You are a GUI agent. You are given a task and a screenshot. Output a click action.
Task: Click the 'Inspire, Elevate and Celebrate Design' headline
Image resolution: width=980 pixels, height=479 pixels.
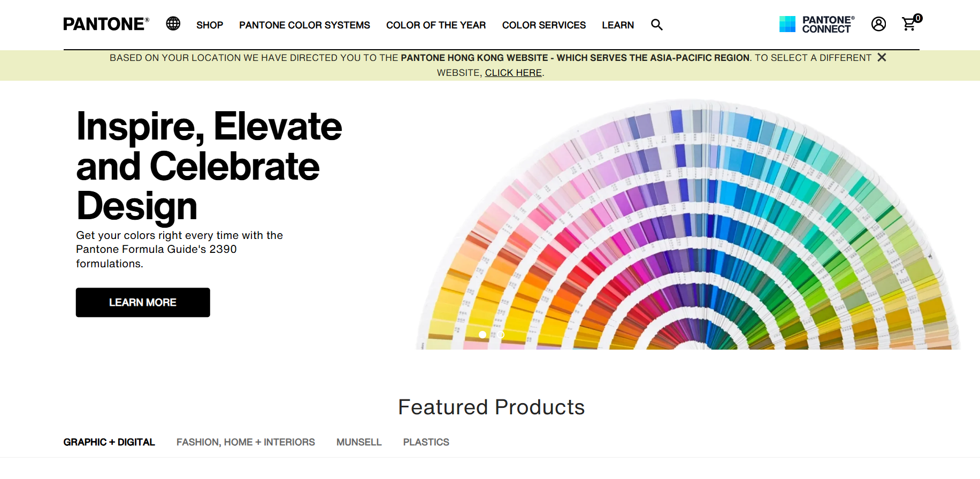coord(209,166)
